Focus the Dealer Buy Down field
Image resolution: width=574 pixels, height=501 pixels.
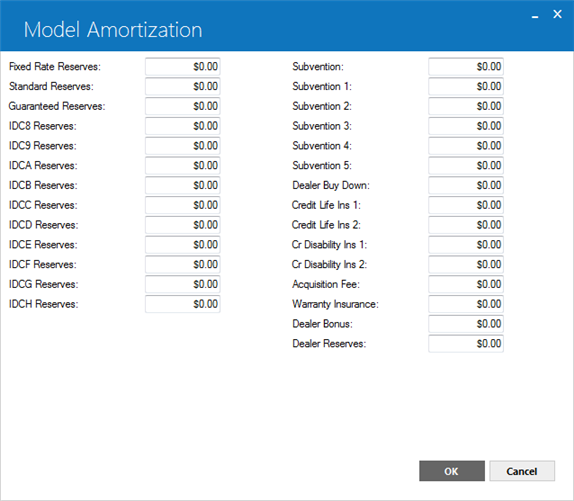pyautogui.click(x=466, y=185)
